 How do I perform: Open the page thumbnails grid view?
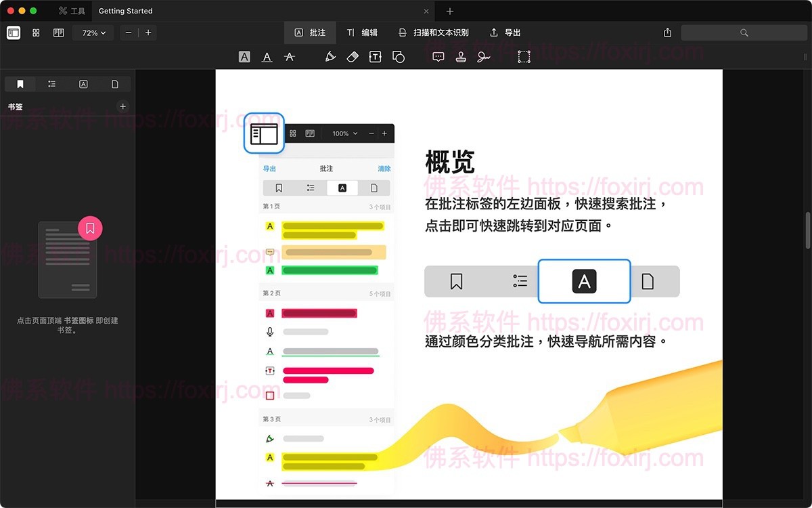(x=36, y=32)
